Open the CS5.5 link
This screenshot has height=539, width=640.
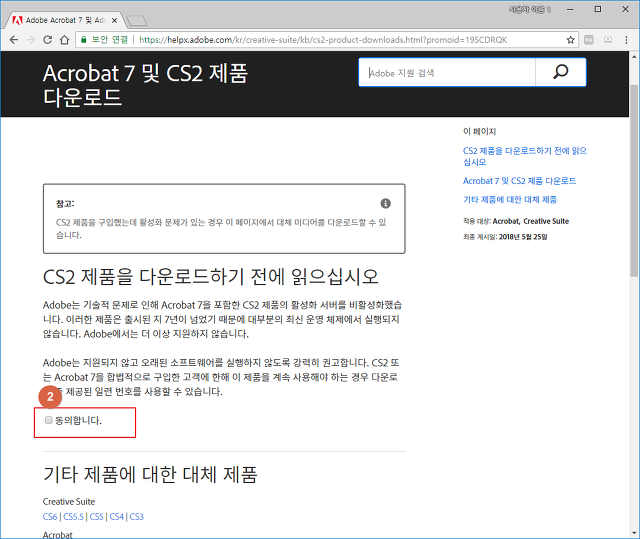tap(73, 517)
